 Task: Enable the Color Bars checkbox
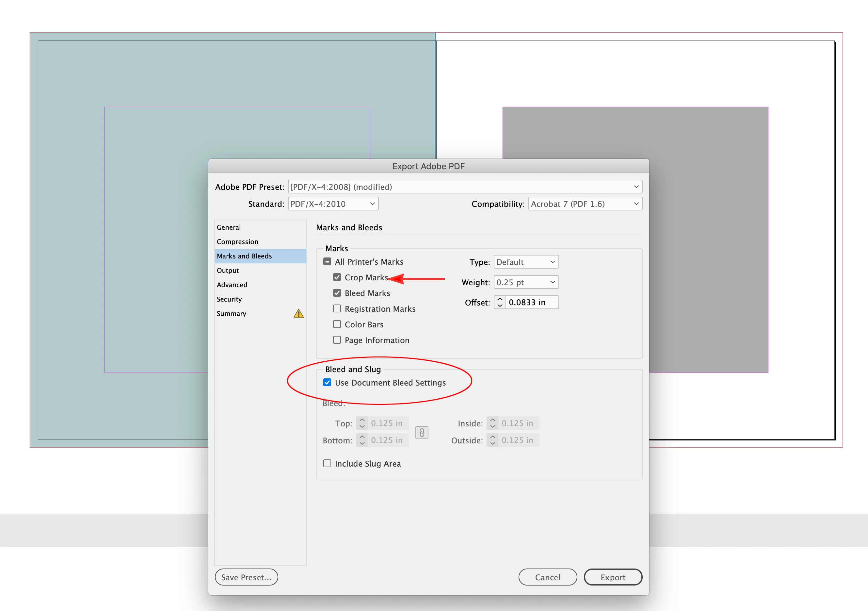(337, 324)
